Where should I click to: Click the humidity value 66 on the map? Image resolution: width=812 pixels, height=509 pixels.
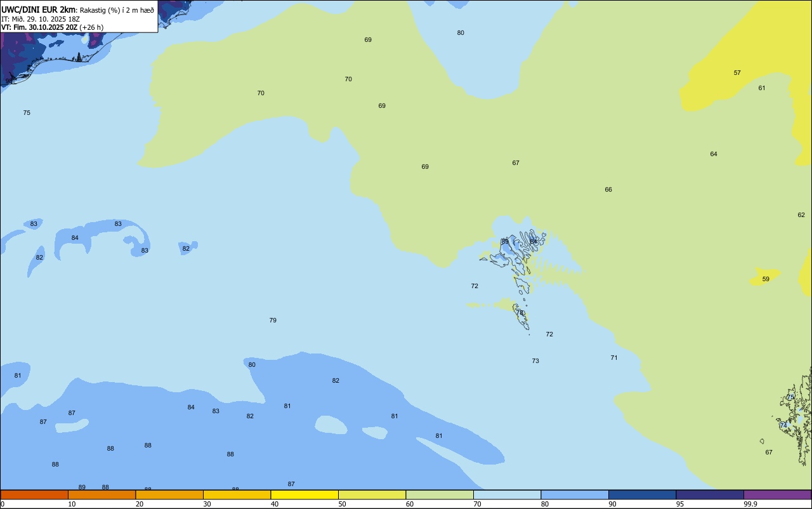pos(608,190)
